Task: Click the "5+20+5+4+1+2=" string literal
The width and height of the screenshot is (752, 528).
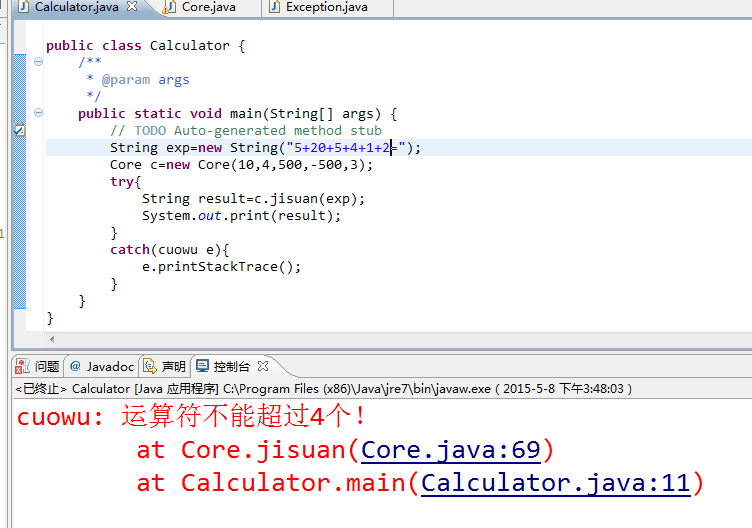Action: (x=346, y=148)
